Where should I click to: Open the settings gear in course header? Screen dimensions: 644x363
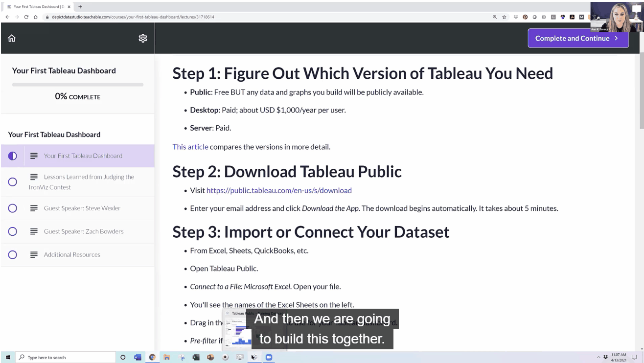click(x=143, y=38)
